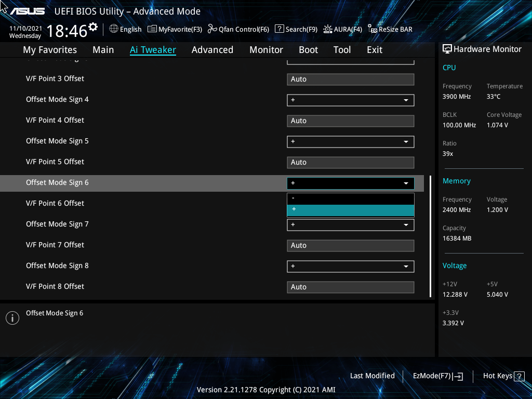Click the EzMode exit arrow icon
532x399 pixels.
coord(458,376)
